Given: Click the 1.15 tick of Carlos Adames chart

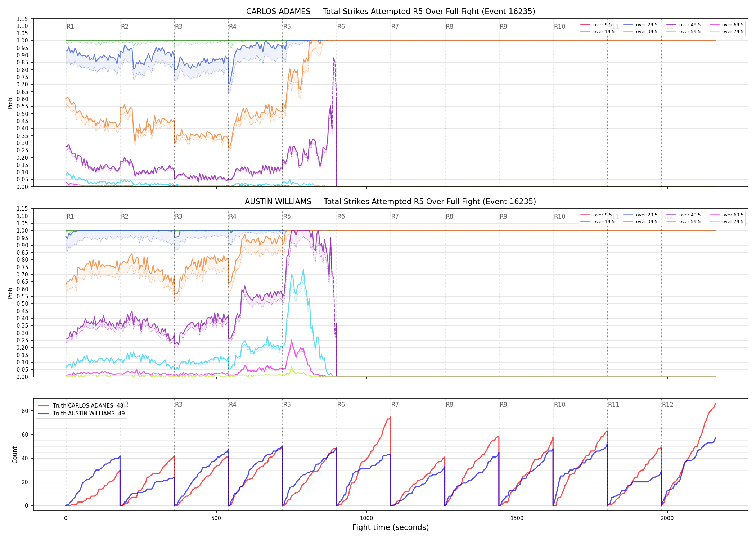Looking at the screenshot, I should (x=22, y=19).
